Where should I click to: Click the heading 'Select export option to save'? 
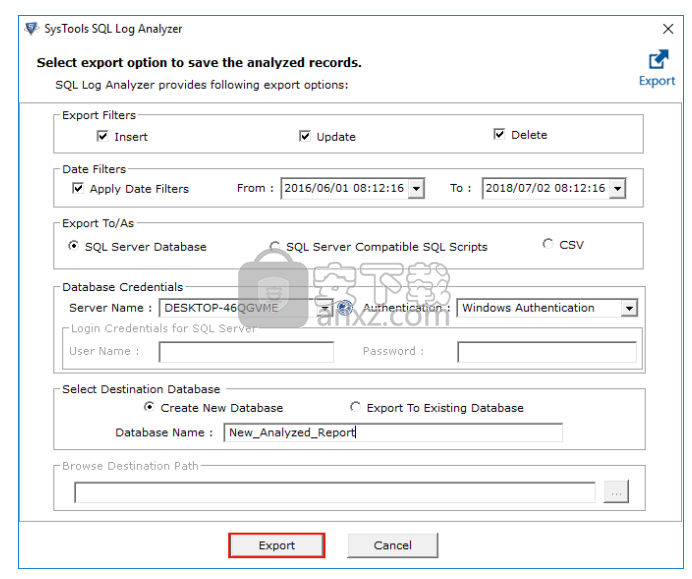pos(199,63)
